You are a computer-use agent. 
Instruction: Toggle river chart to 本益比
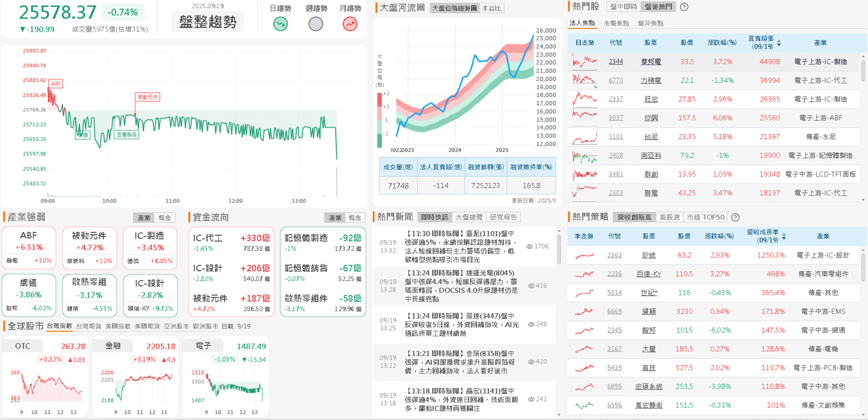[x=491, y=8]
